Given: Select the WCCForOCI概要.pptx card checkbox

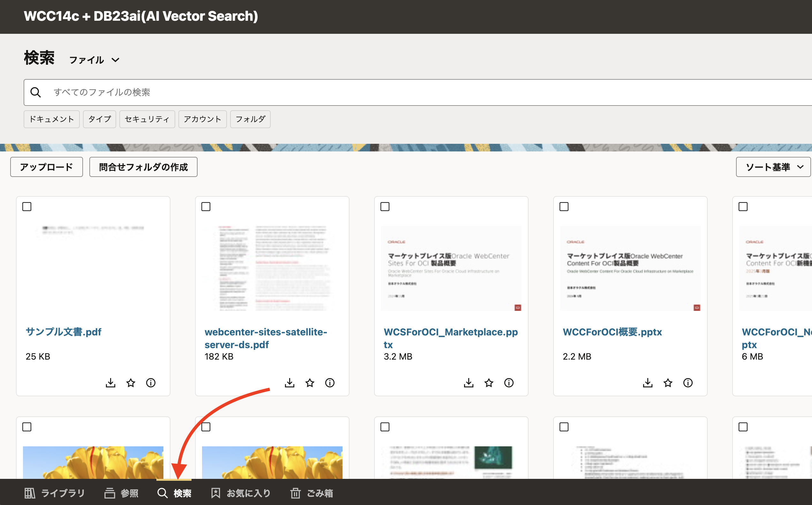Looking at the screenshot, I should click(x=564, y=207).
